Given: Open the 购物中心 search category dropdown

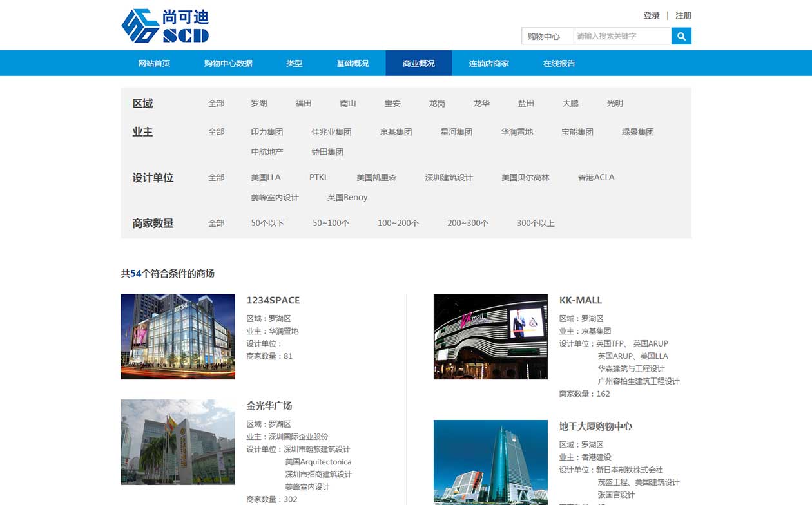Looking at the screenshot, I should 547,36.
